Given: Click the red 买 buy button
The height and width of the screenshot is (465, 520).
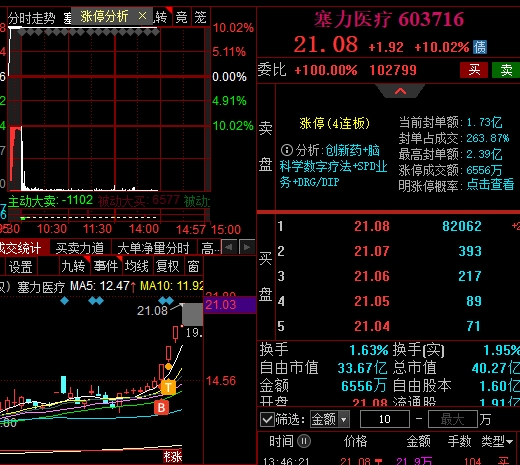Looking at the screenshot, I should tap(474, 70).
